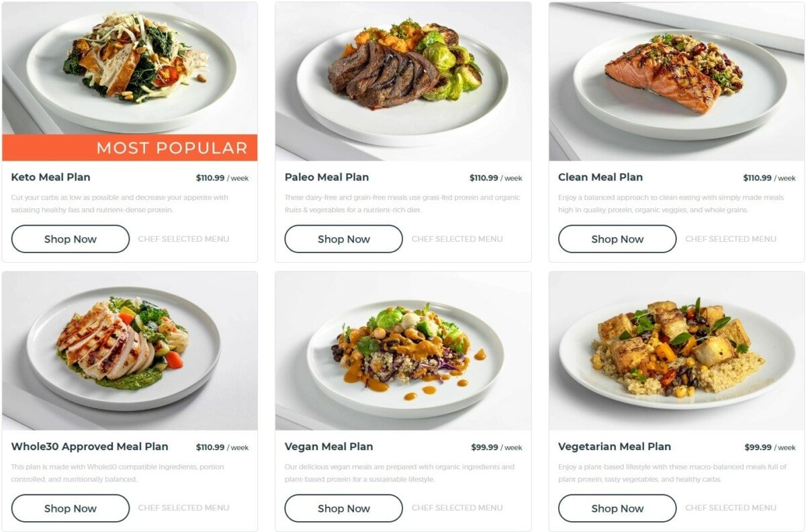This screenshot has width=806, height=532.
Task: Select the Clean salmon plate photo
Action: point(676,81)
